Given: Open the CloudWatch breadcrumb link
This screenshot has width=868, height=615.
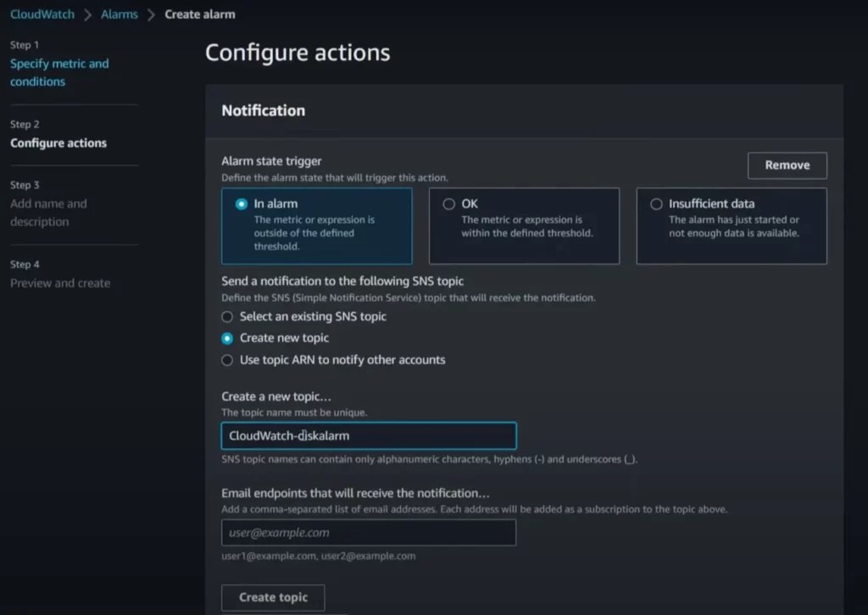Looking at the screenshot, I should click(x=41, y=14).
